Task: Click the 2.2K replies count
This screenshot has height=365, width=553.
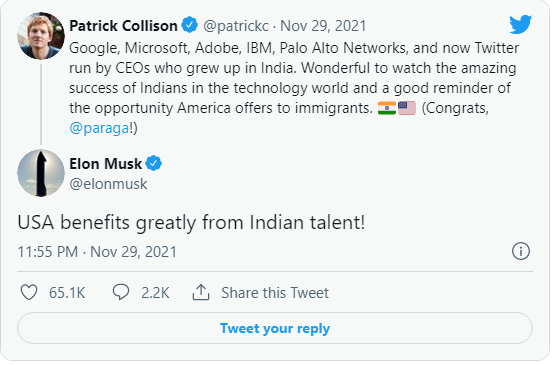Action: 156,294
